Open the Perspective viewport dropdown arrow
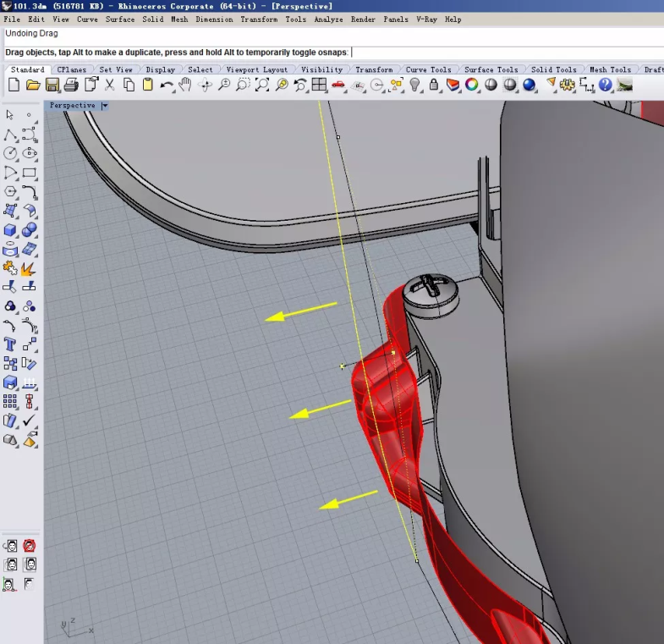Image resolution: width=664 pixels, height=644 pixels. pyautogui.click(x=105, y=106)
